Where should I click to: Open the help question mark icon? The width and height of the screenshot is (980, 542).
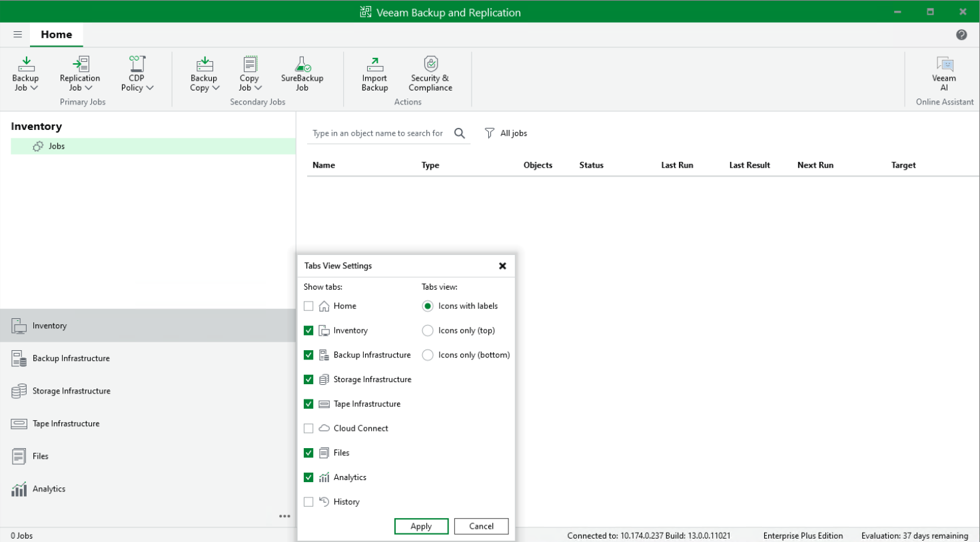coord(961,35)
